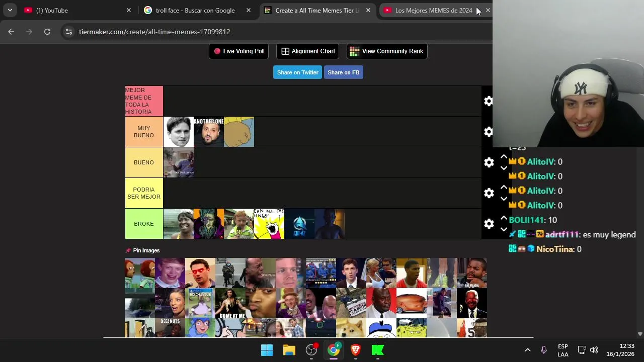Reload the tiermaker page
644x362 pixels.
click(x=47, y=32)
